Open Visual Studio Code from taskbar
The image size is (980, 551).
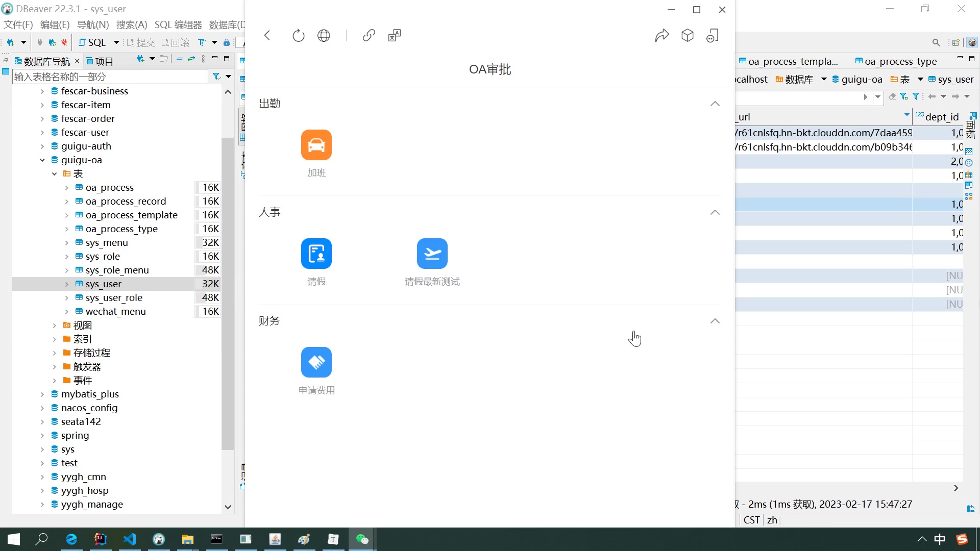pos(130,539)
